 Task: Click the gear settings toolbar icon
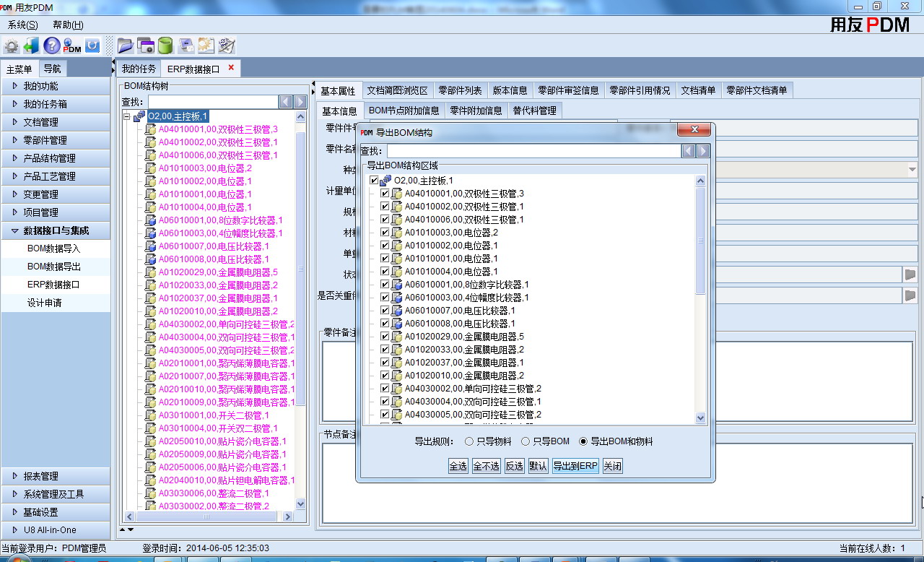point(12,46)
